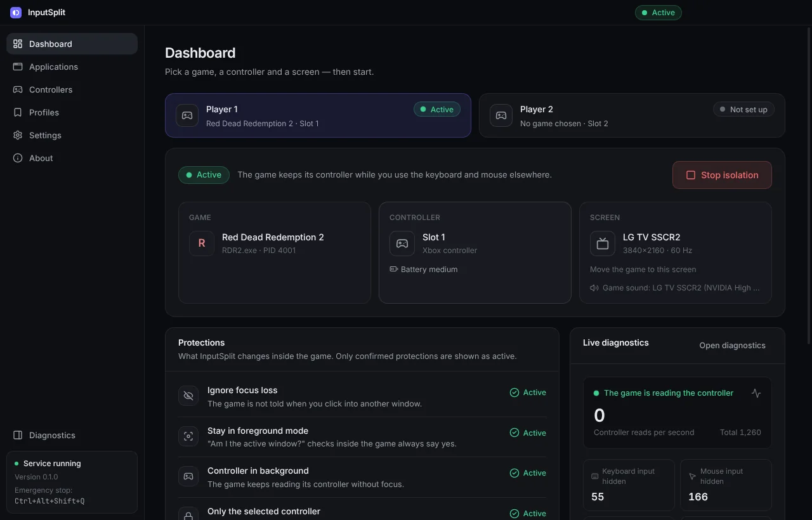
Task: Click the Mouse input hidden value 166
Action: [x=698, y=497]
